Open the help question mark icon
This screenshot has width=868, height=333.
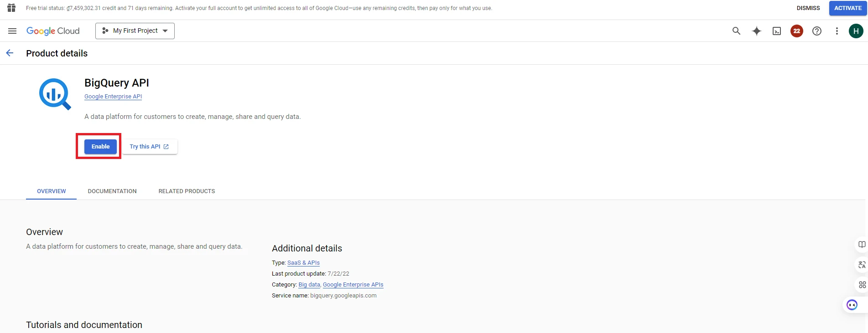point(817,31)
